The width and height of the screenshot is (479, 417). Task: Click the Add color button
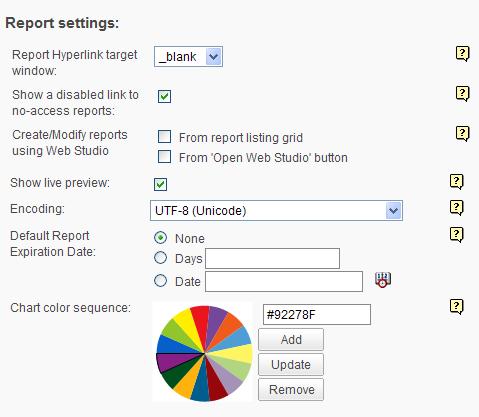(291, 340)
